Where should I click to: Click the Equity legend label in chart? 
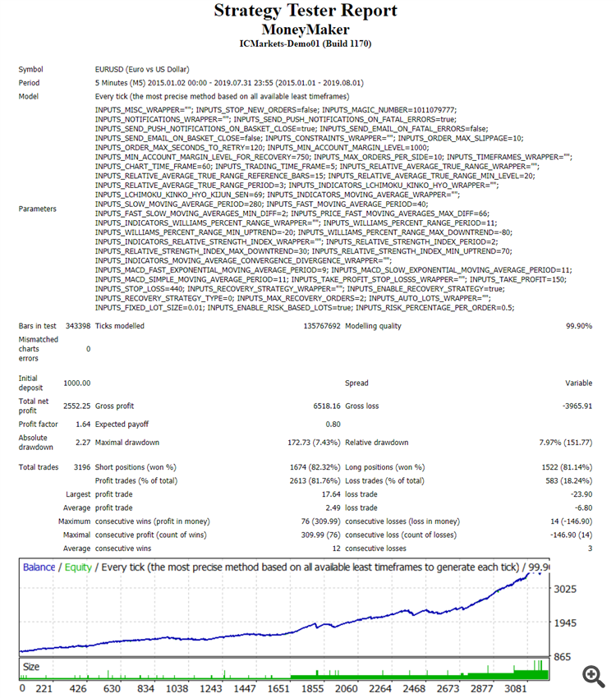point(78,567)
